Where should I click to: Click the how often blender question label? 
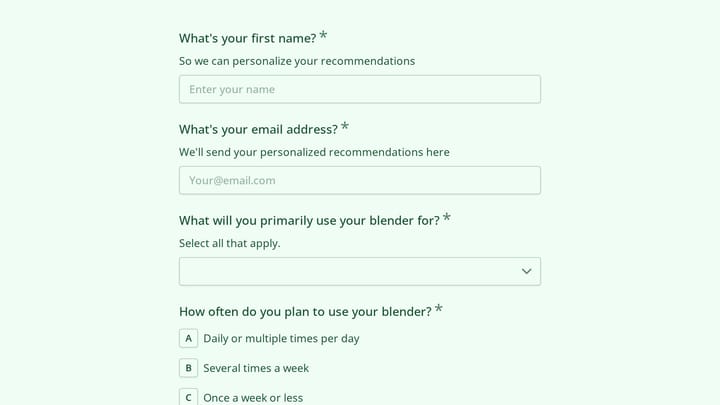tap(305, 312)
